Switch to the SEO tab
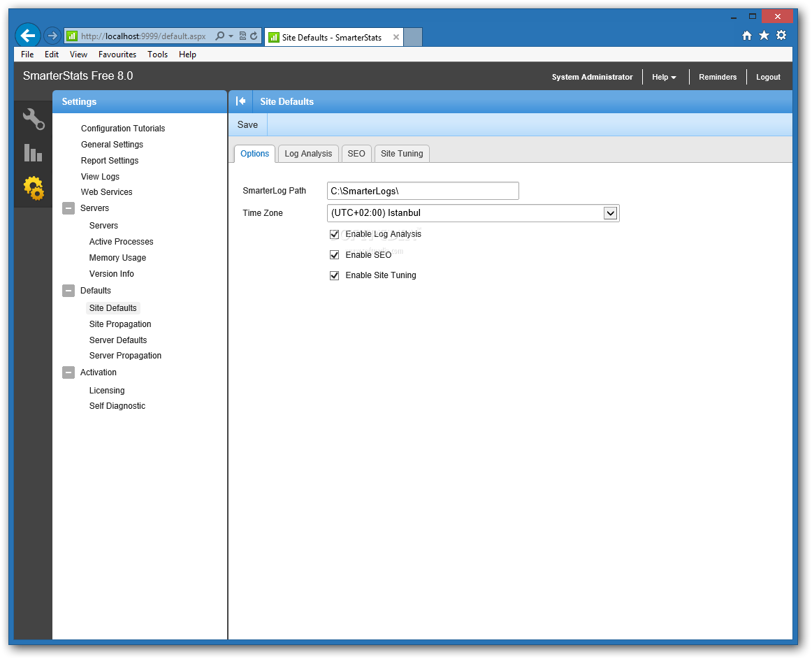Image resolution: width=812 pixels, height=659 pixels. click(x=356, y=154)
